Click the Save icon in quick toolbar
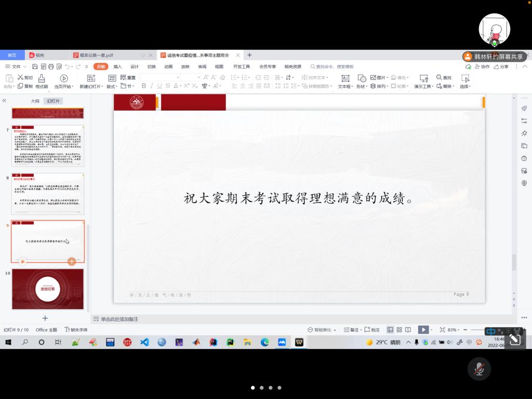Screen dimensions: 532x399 pyautogui.click(x=35, y=66)
